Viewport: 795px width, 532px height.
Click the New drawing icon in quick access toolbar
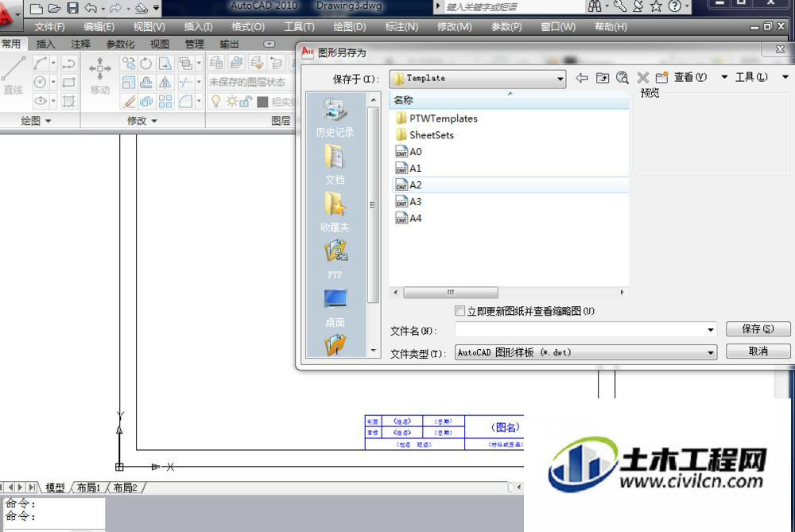coord(36,8)
